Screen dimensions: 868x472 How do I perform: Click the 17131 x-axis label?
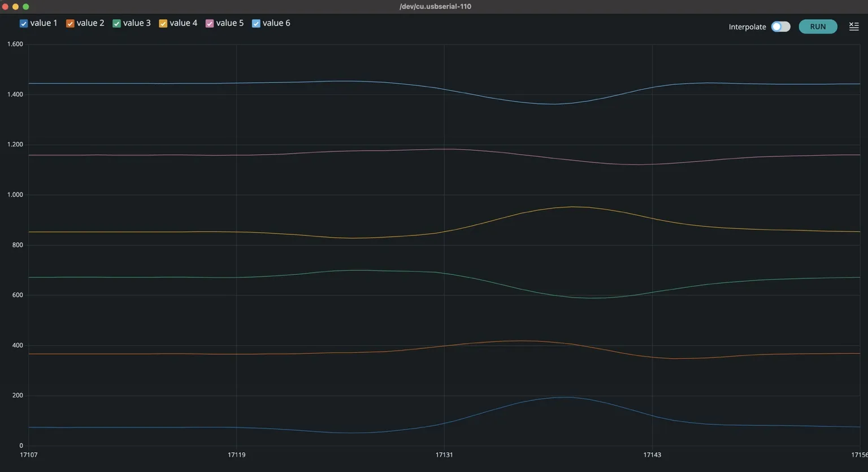pos(444,454)
